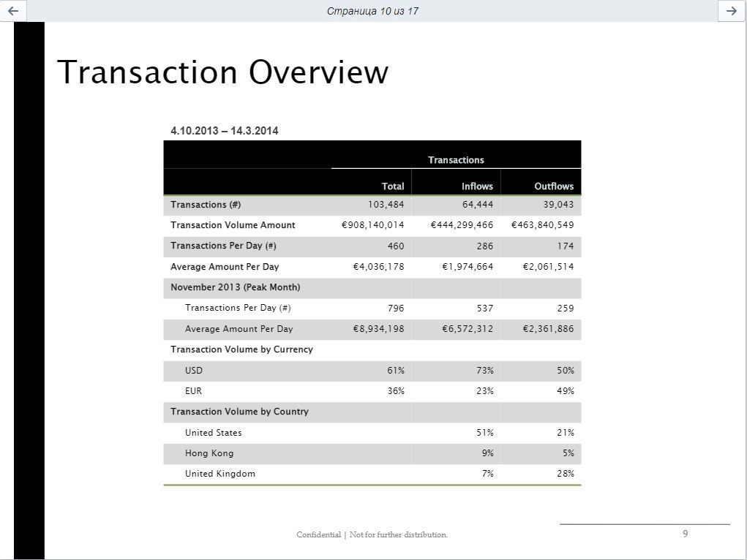This screenshot has height=560, width=747.
Task: Click the total average amount €4,036,178
Action: point(378,267)
